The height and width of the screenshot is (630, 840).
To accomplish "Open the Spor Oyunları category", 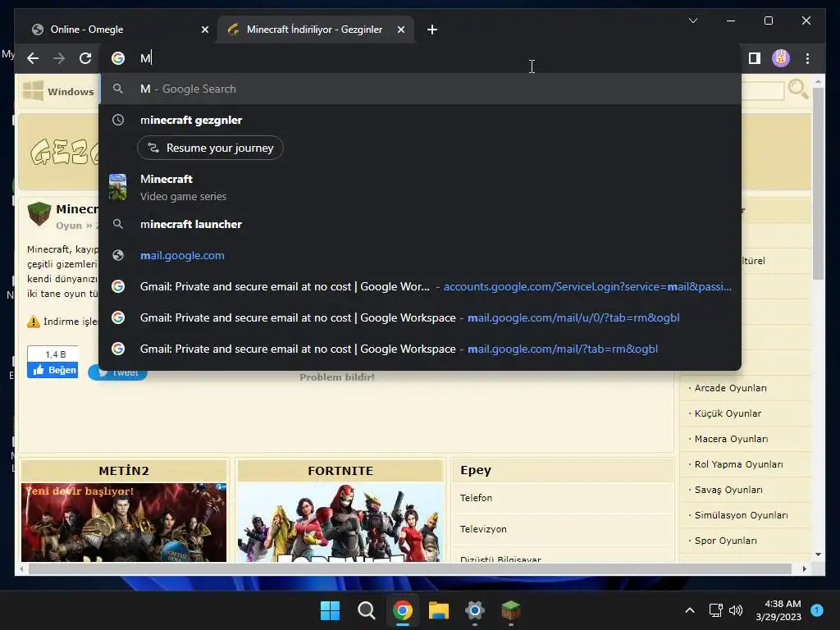I will (x=725, y=541).
